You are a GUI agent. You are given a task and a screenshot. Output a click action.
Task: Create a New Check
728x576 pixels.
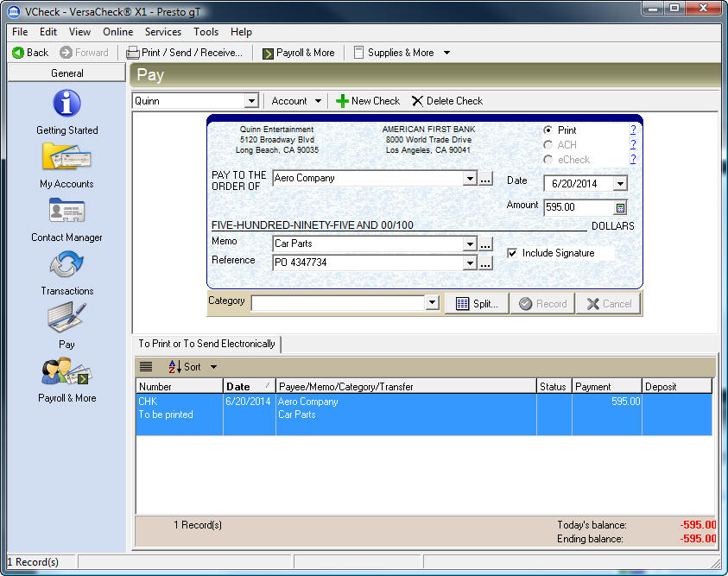point(367,100)
